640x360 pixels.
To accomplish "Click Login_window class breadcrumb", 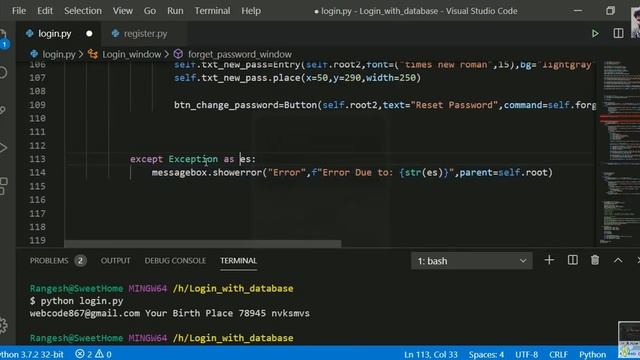I will [x=131, y=54].
